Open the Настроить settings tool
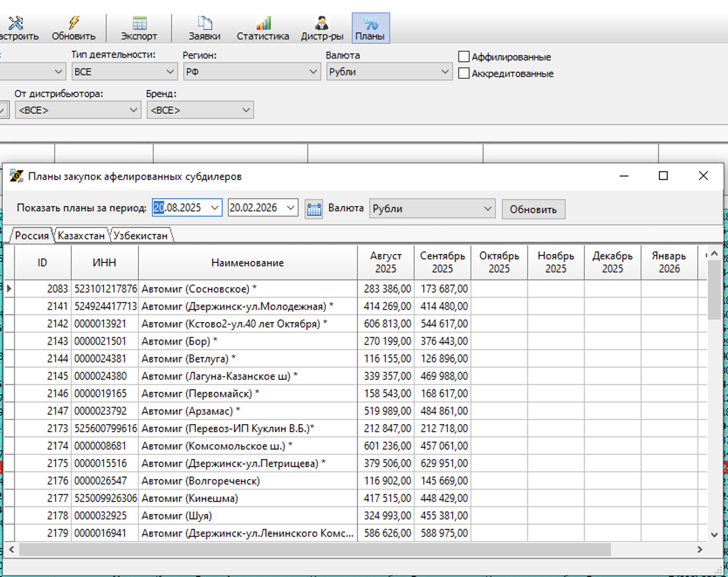The height and width of the screenshot is (577, 728). (18, 28)
